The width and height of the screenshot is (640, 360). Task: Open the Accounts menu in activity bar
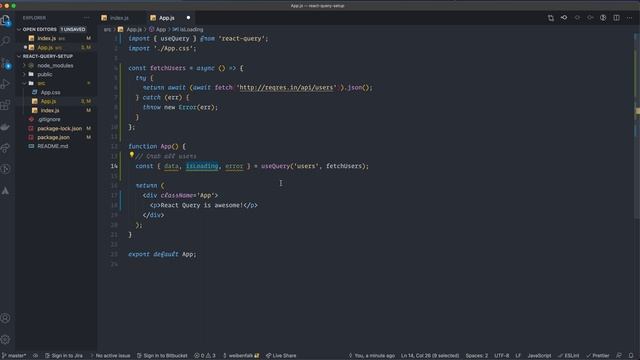point(5,318)
